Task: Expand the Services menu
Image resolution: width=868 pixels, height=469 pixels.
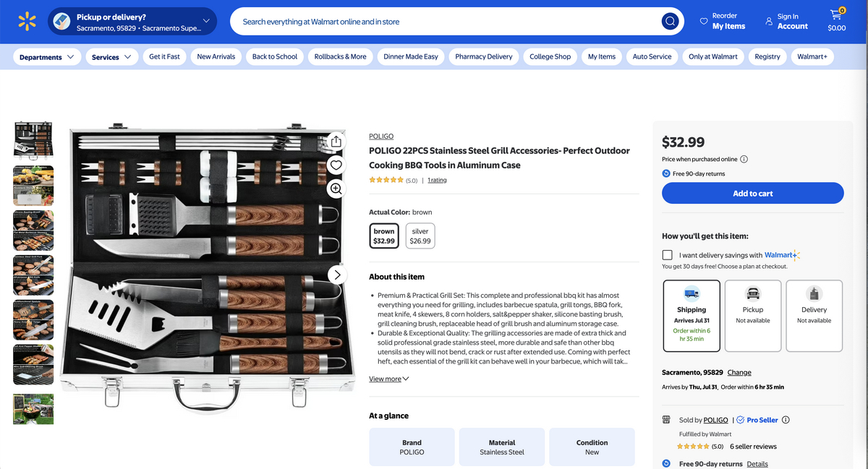Action: 111,57
